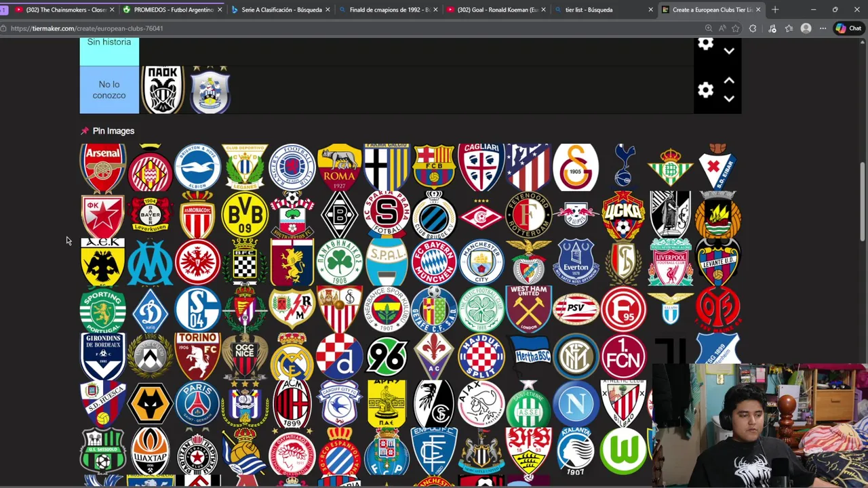
Task: Click PAOK logo in 'No lo conozco' row
Action: coord(163,89)
